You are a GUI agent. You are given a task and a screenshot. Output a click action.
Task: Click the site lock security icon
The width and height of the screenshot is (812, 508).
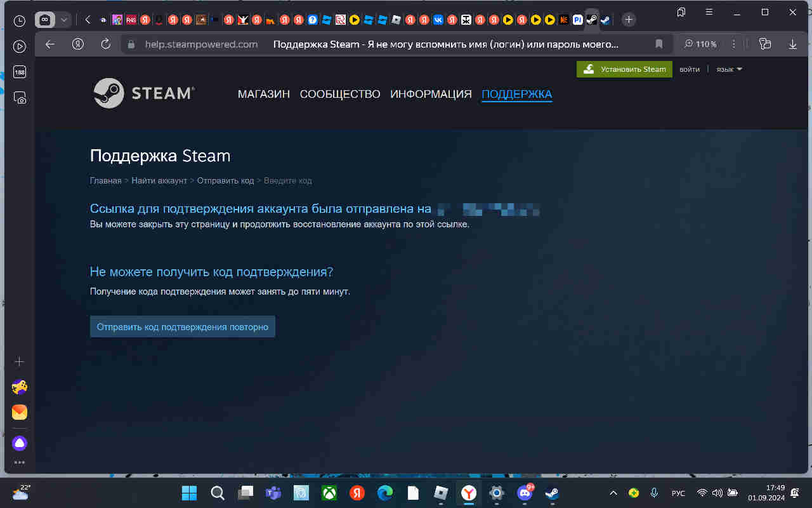click(132, 44)
